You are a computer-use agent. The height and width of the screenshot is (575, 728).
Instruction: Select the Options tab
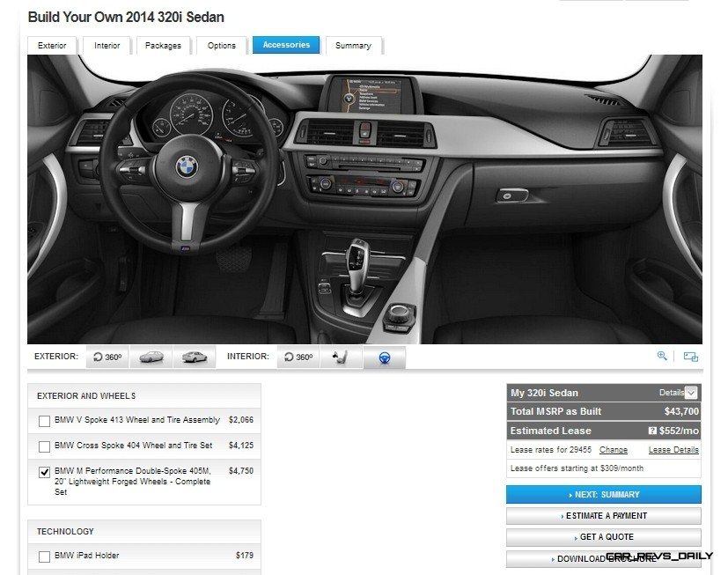point(222,46)
